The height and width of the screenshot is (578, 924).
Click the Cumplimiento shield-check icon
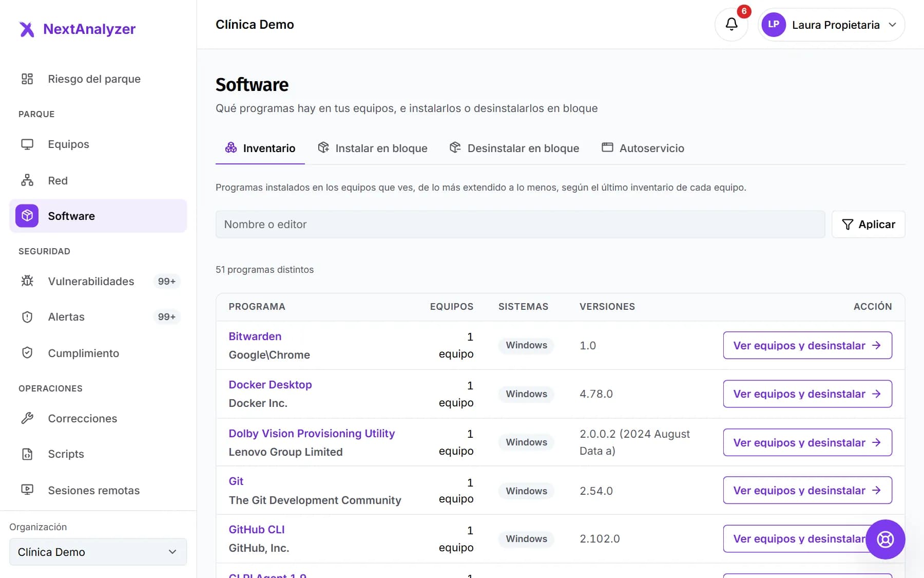(x=27, y=353)
